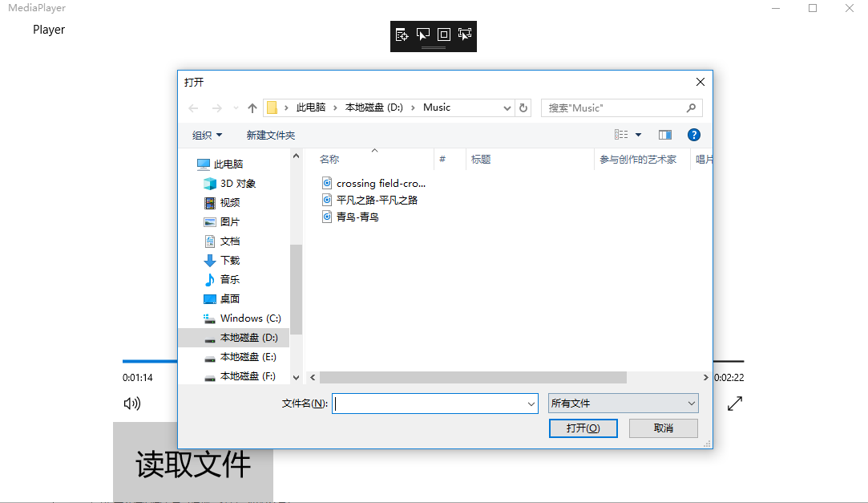Go up one folder level arrow
868x503 pixels.
[x=252, y=107]
